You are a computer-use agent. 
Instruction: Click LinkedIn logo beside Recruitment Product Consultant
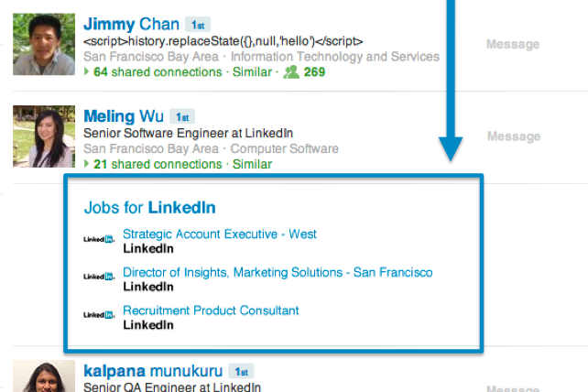coord(99,315)
